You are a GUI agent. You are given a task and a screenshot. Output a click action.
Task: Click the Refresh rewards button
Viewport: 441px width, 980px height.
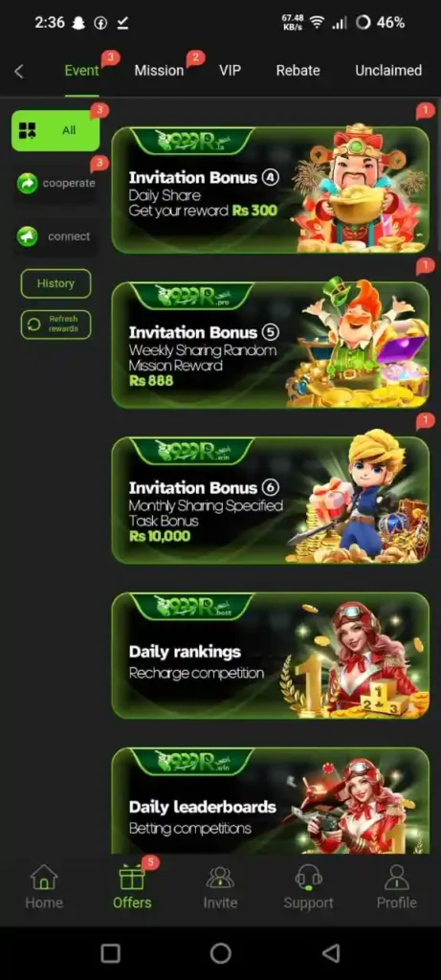pyautogui.click(x=55, y=324)
